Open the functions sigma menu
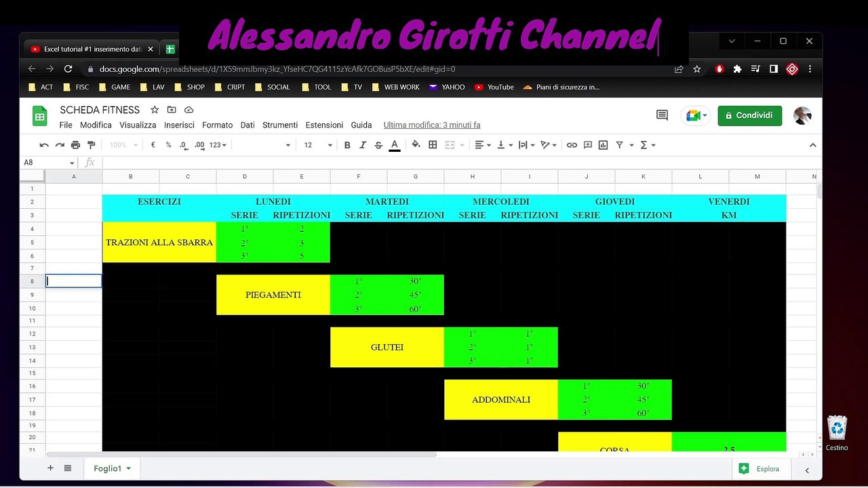 [x=648, y=145]
